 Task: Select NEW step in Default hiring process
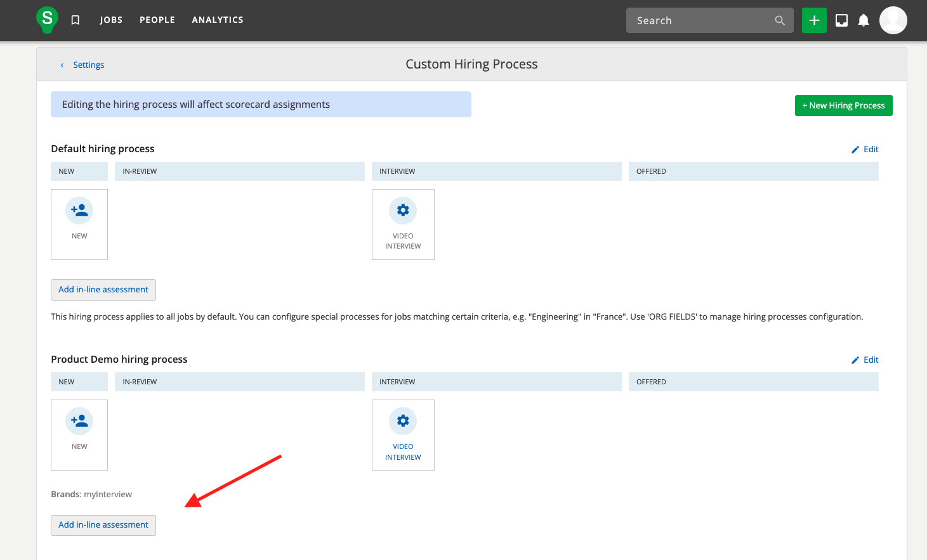point(79,224)
